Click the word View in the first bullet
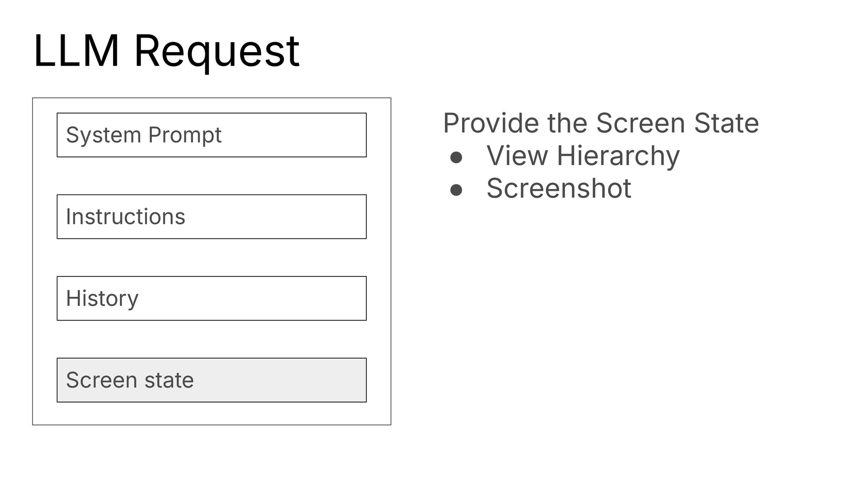 (x=517, y=156)
